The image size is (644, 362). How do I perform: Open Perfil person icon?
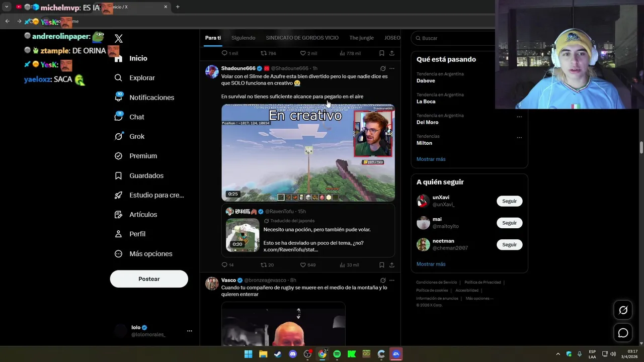click(x=119, y=234)
